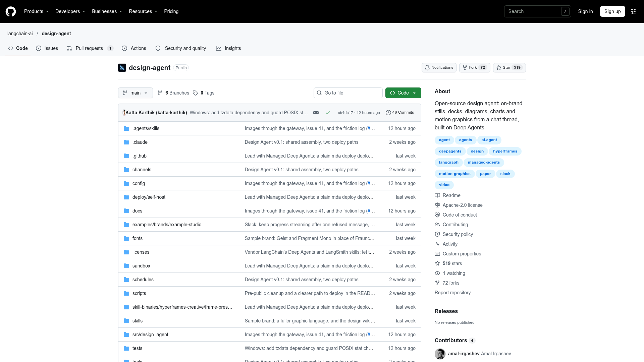This screenshot has height=362, width=644.
Task: Expand the Resources menu
Action: point(143,11)
